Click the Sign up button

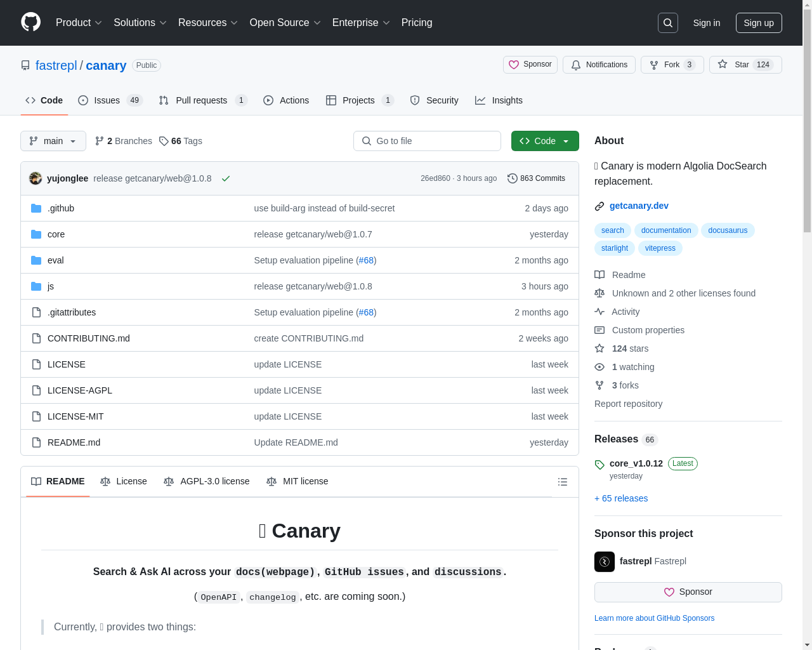pos(759,23)
